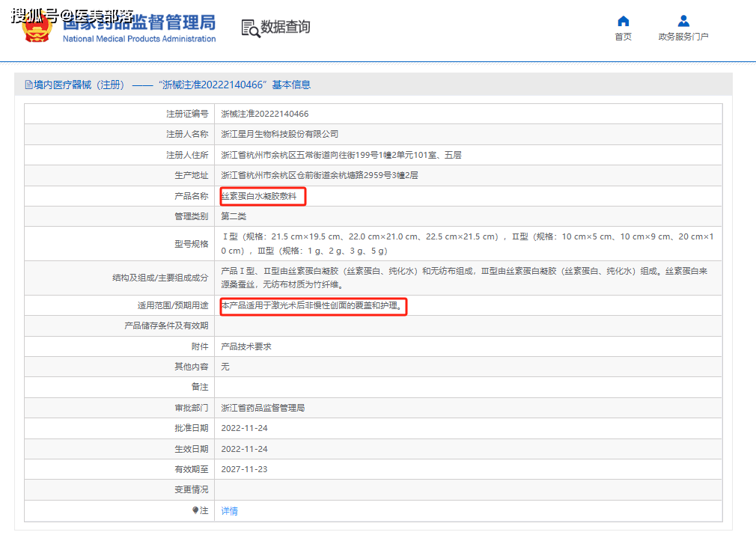This screenshot has width=756, height=541.
Task: Click National Medical Products Administration text
Action: click(x=139, y=39)
